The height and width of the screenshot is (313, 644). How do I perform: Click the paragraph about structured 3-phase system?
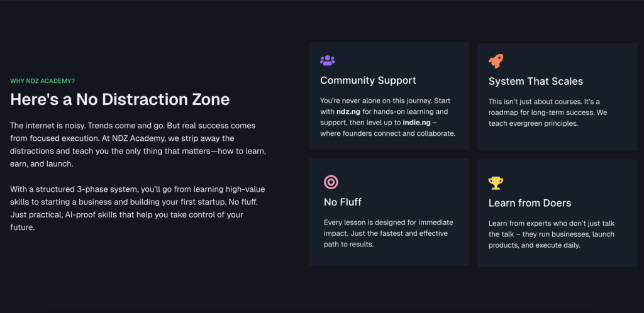138,208
